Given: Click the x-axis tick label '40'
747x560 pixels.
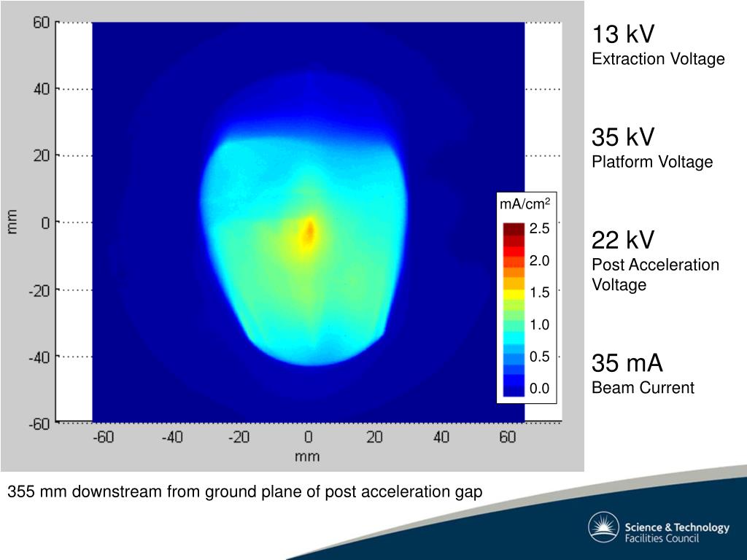Looking at the screenshot, I should click(441, 437).
